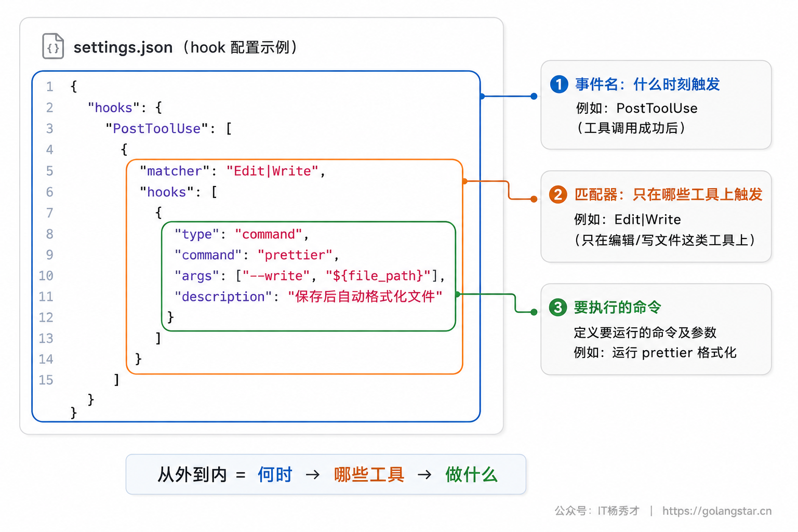Click the "${file_path}" argument string

(378, 276)
